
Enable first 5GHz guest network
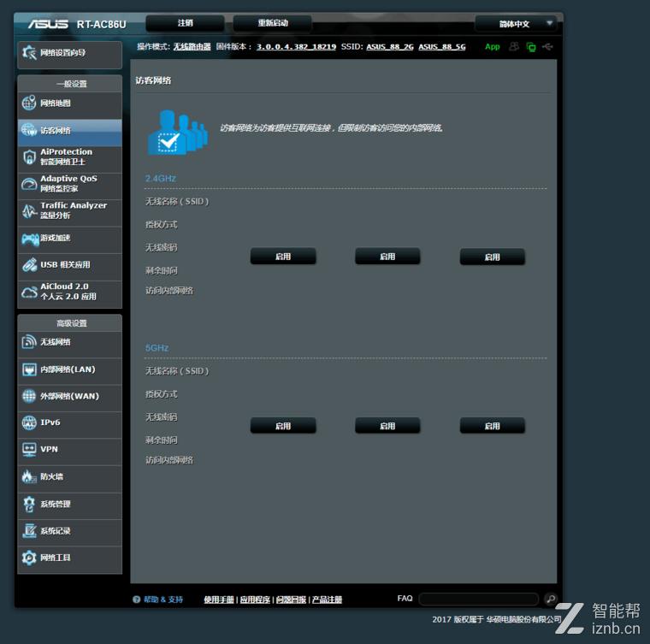click(283, 426)
